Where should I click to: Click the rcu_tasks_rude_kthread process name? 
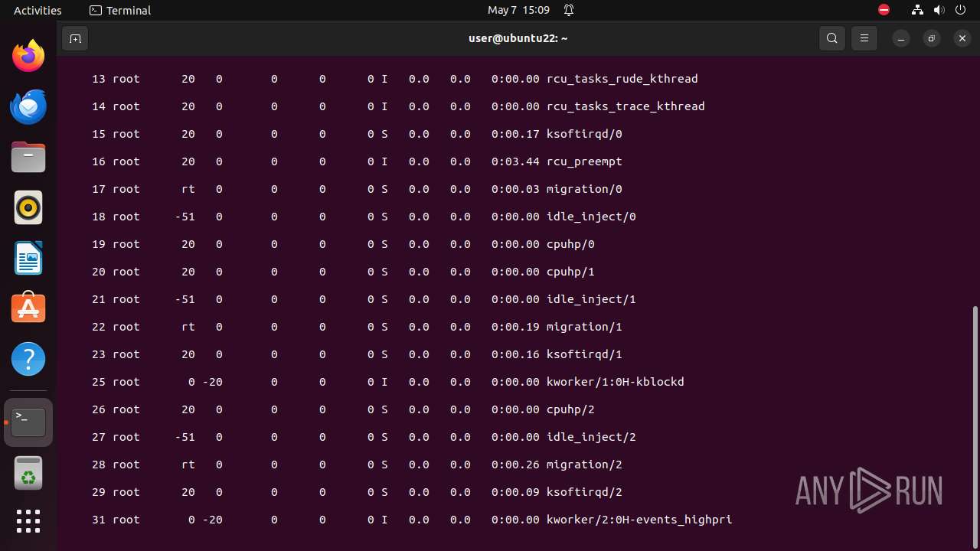click(622, 79)
